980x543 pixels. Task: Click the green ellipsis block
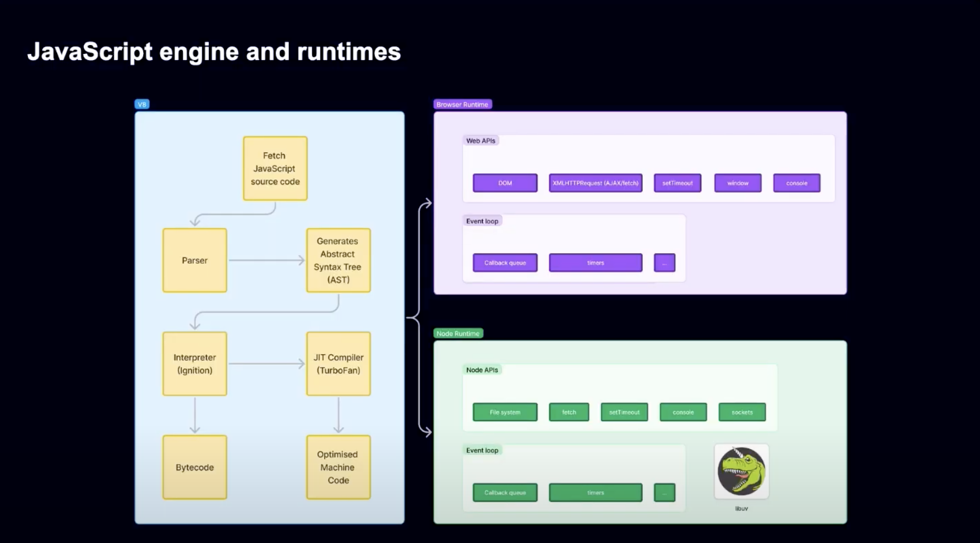(664, 492)
